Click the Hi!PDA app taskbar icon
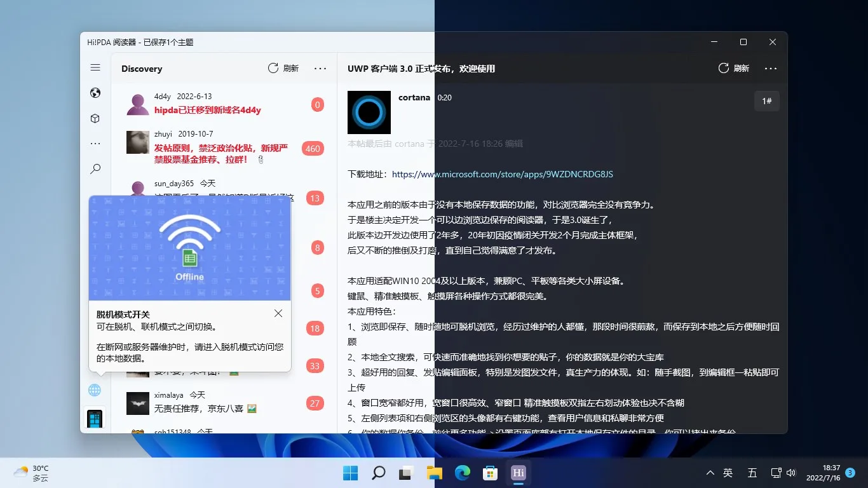868x488 pixels. click(519, 473)
